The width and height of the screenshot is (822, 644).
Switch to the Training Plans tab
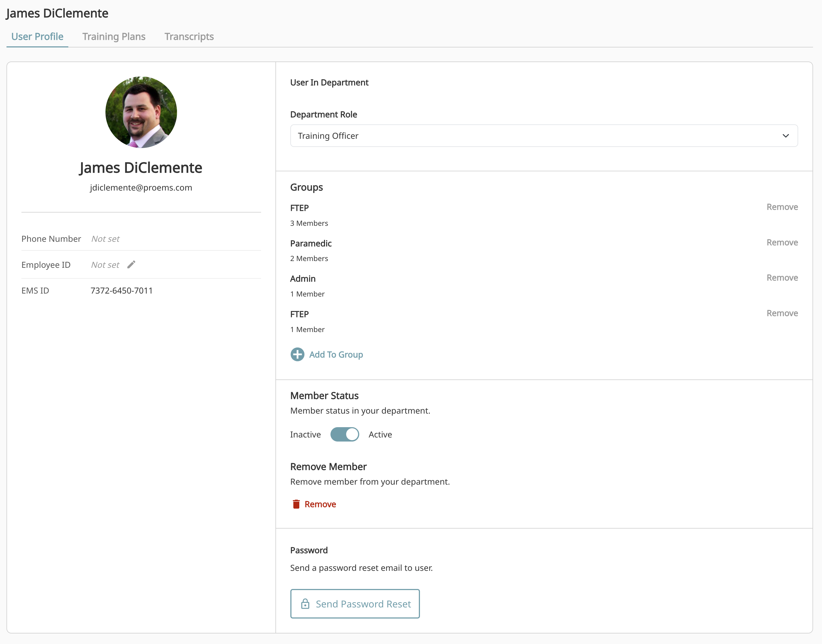(114, 37)
